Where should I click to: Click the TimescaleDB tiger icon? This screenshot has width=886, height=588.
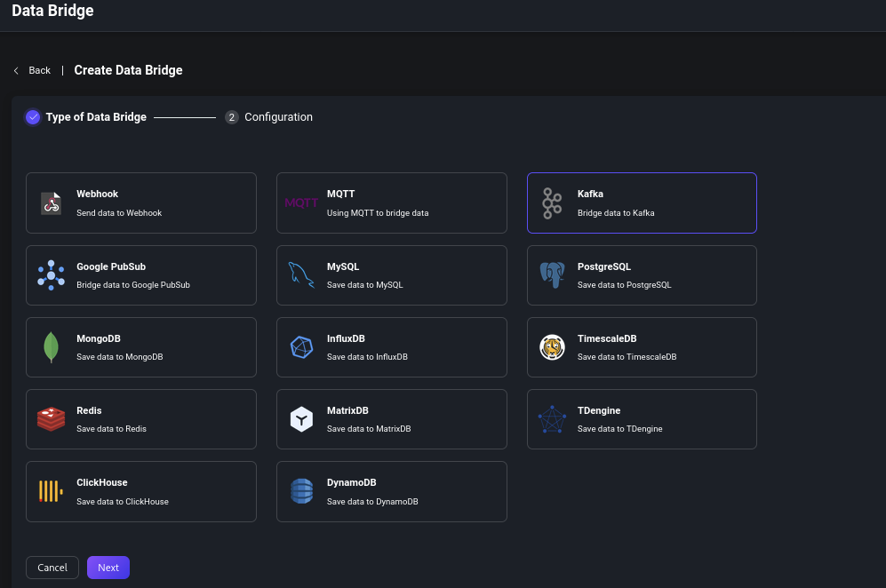pos(552,347)
